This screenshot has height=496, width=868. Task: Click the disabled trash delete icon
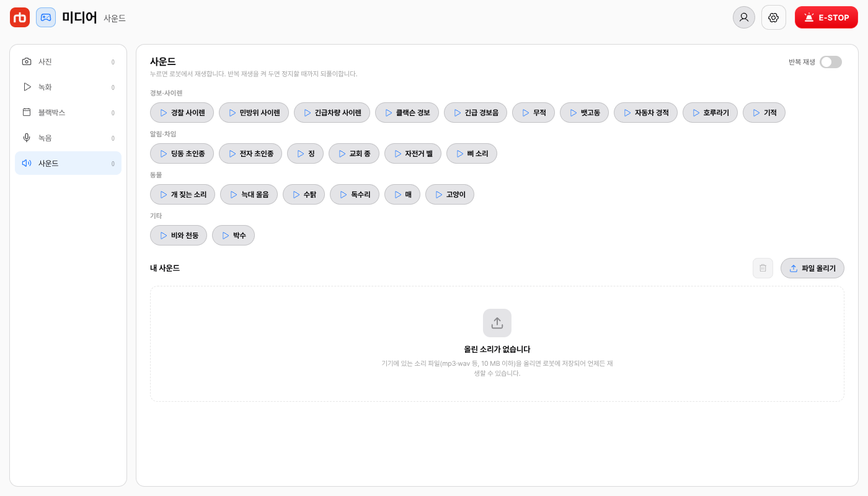point(763,268)
